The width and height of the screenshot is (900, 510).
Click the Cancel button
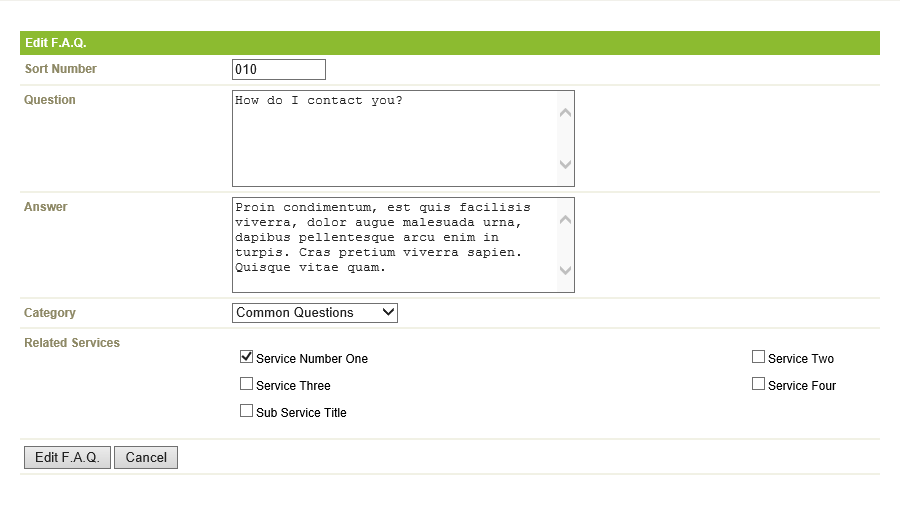[146, 457]
